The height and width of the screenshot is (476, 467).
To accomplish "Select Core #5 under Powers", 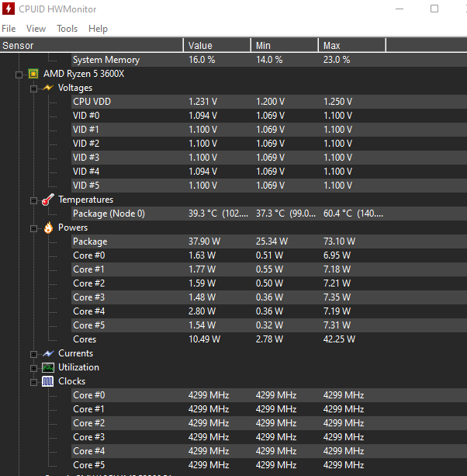I will coord(269,325).
